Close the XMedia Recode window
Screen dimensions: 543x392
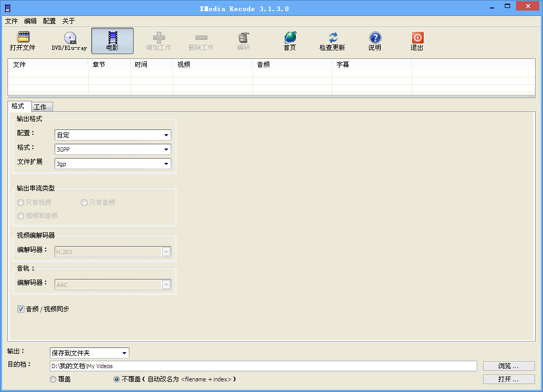click(528, 6)
